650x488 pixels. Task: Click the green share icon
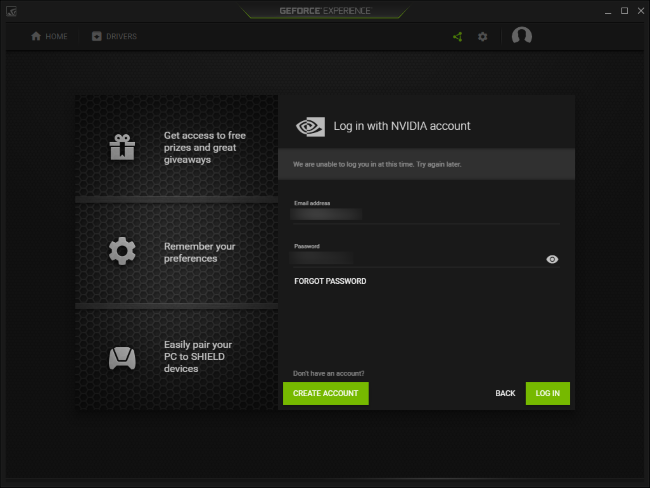pos(457,37)
